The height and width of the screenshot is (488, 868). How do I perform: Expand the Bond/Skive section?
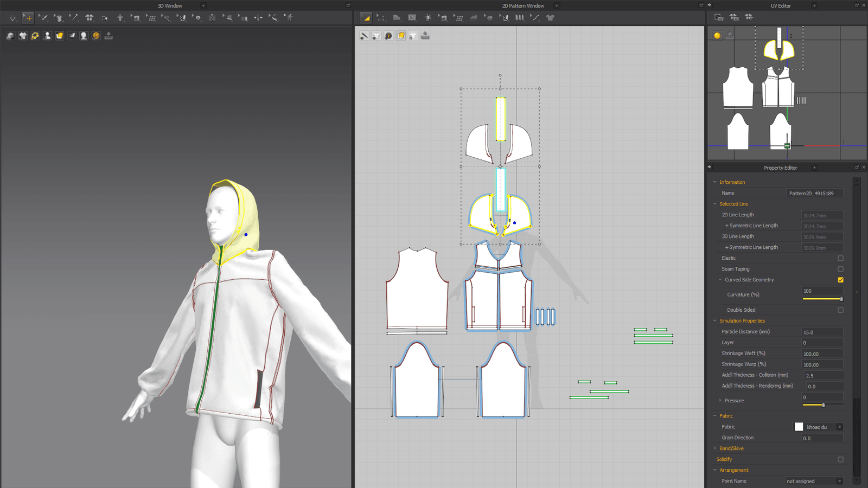pyautogui.click(x=714, y=448)
